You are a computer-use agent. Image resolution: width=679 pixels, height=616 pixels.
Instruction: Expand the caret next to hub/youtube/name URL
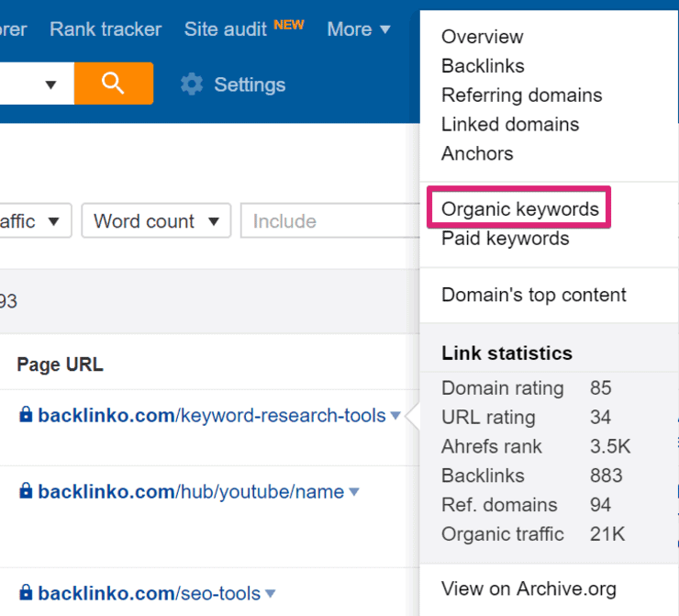[353, 492]
